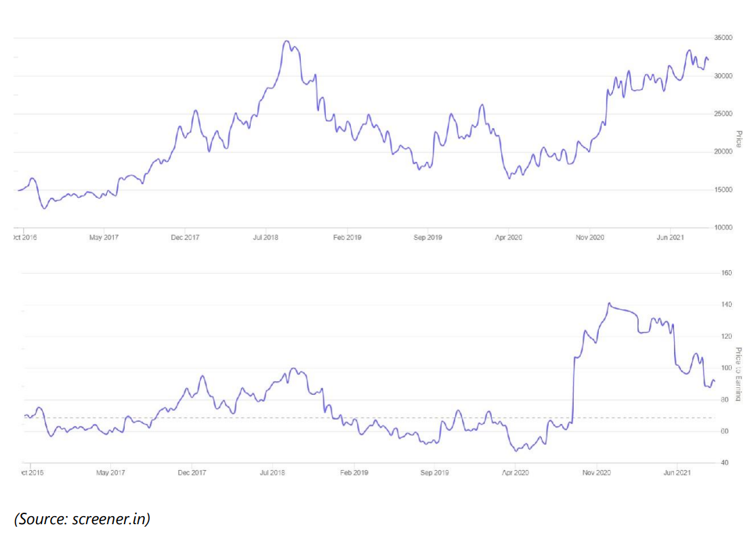Click the PE line's peak near 140
Image resolution: width=756 pixels, height=533 pixels.
point(609,303)
